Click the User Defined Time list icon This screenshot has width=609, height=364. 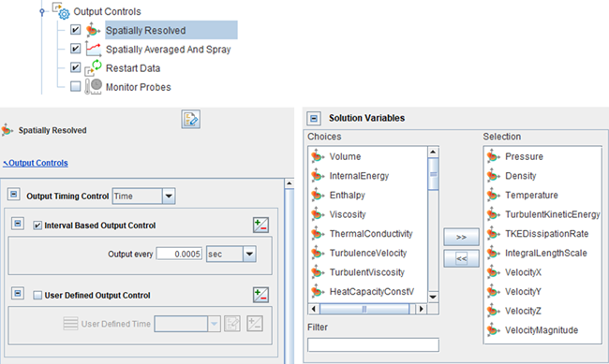(70, 324)
